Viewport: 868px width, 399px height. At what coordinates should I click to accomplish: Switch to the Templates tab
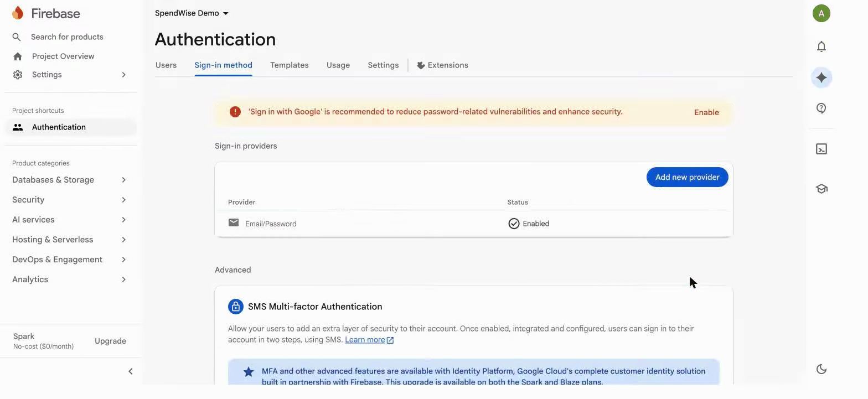[290, 65]
